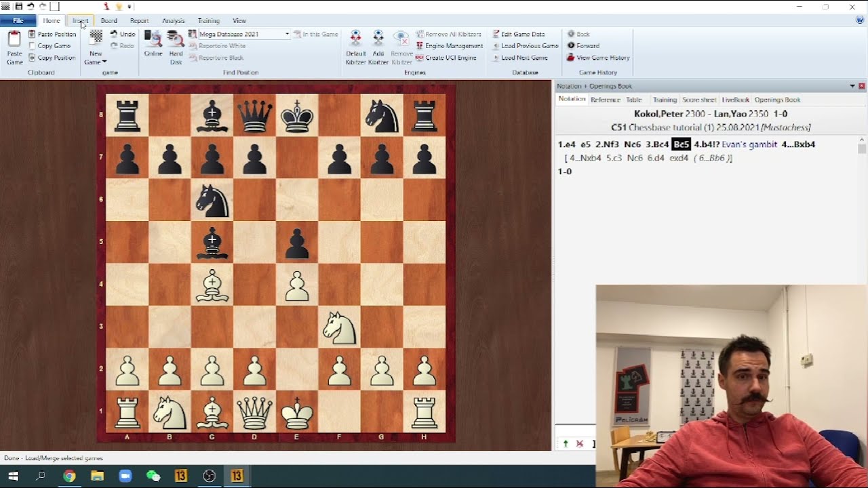868x488 pixels.
Task: Click move 4.b4!? in notation
Action: click(707, 144)
